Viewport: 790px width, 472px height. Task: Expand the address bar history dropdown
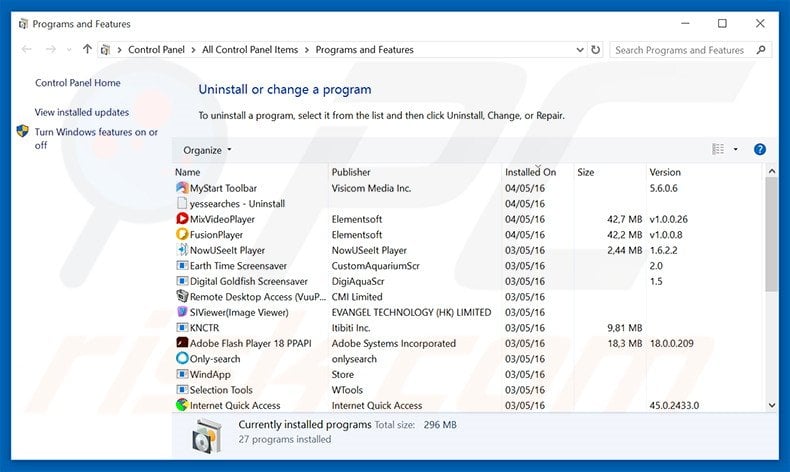580,50
